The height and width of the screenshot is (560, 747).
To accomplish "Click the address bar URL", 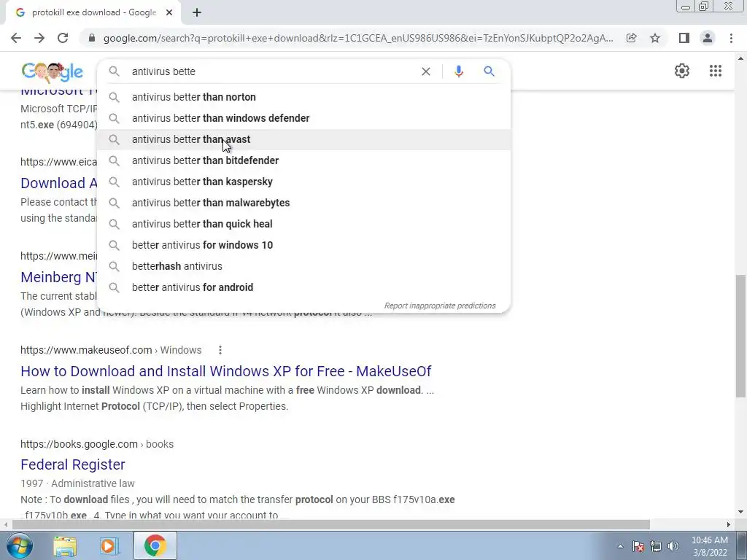I will click(358, 38).
